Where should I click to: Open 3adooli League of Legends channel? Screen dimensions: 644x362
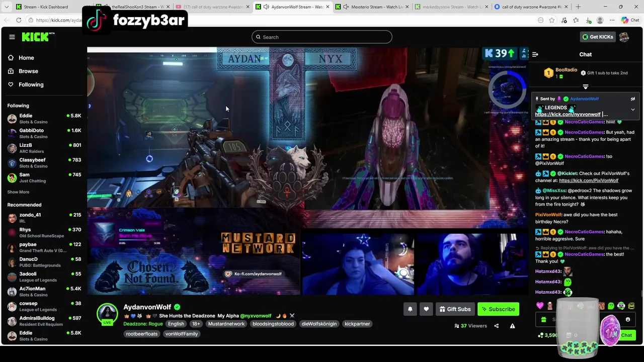tap(44, 277)
